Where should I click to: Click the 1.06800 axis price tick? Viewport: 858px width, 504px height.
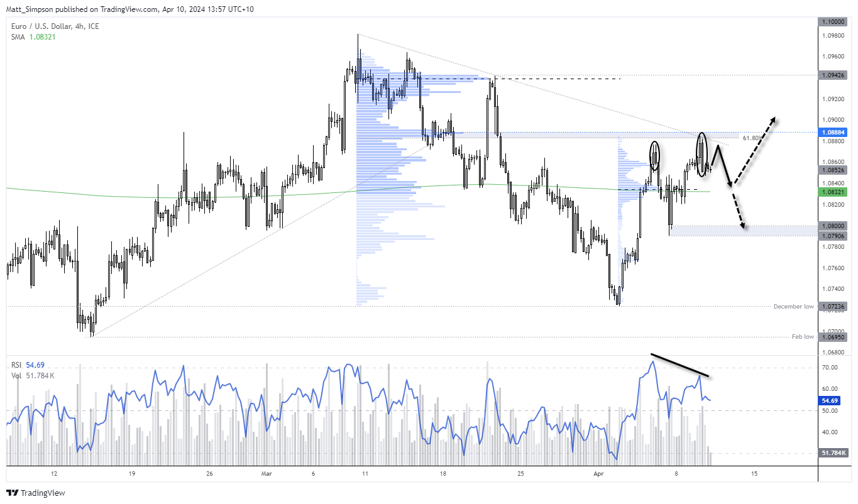coord(833,352)
